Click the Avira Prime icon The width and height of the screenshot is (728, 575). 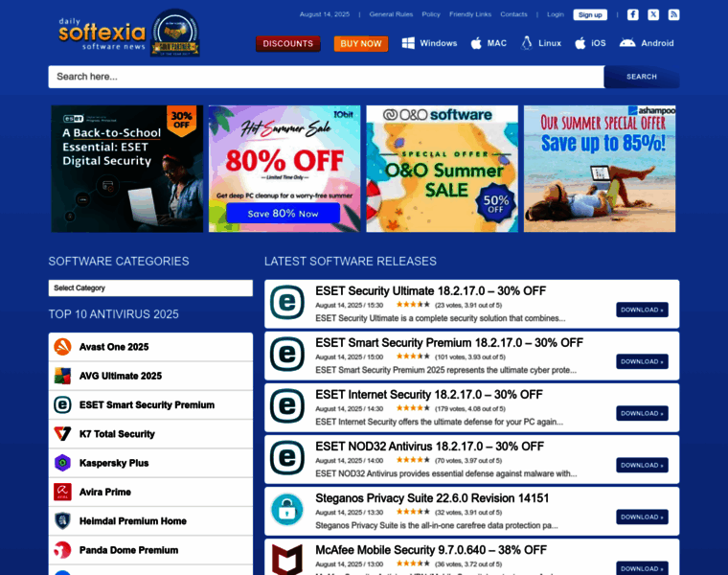tap(62, 492)
